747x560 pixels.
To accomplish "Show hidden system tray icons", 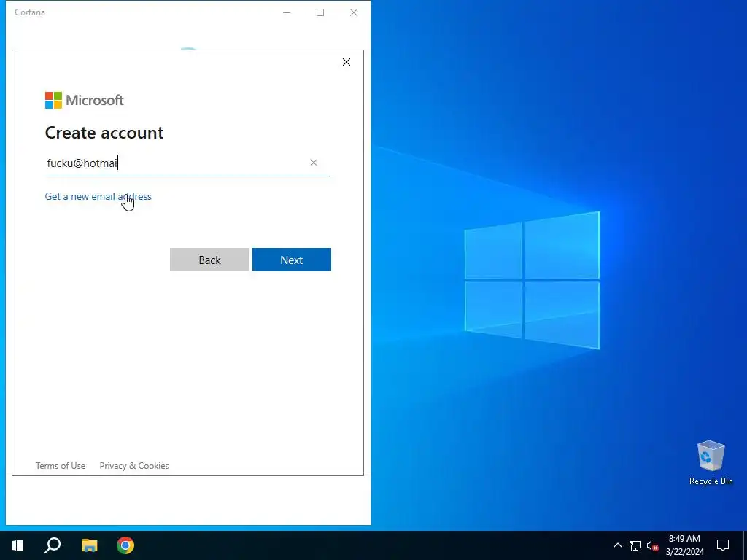I will (617, 545).
